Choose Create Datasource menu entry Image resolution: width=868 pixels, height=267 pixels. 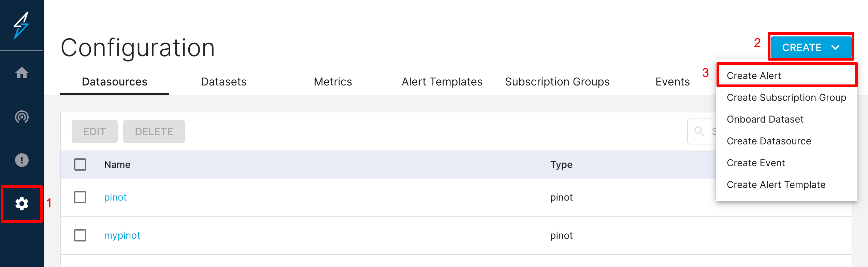[x=769, y=141]
